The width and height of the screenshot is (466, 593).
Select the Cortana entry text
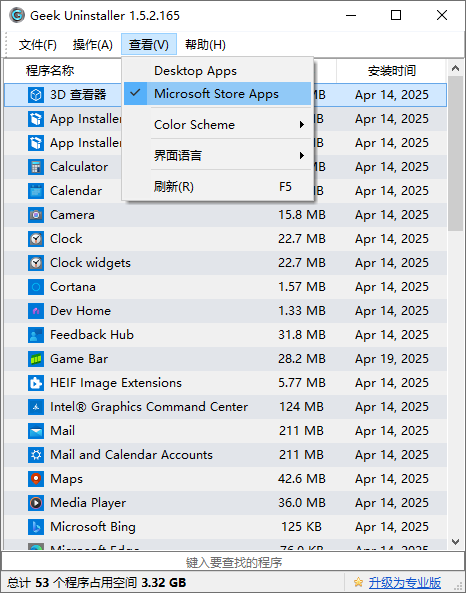[73, 287]
